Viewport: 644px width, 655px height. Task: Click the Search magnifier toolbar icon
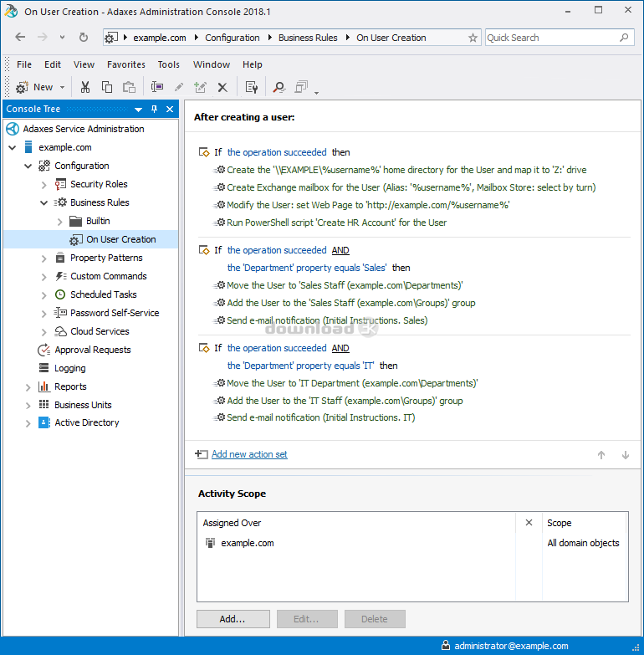(x=279, y=87)
